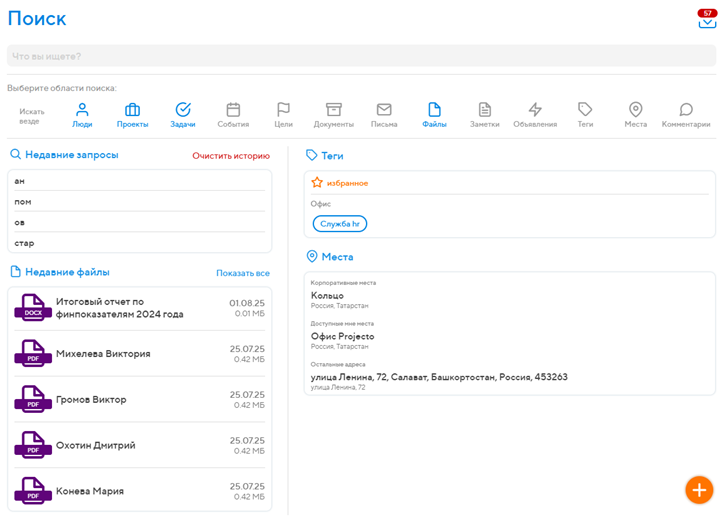Select the Объявления lightning icon
Screen dimensions: 722x517
click(535, 115)
